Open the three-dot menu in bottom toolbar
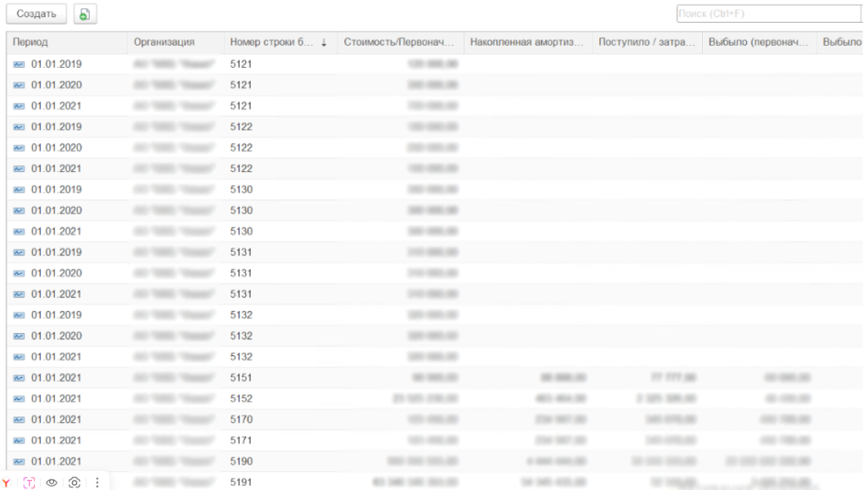 tap(97, 482)
